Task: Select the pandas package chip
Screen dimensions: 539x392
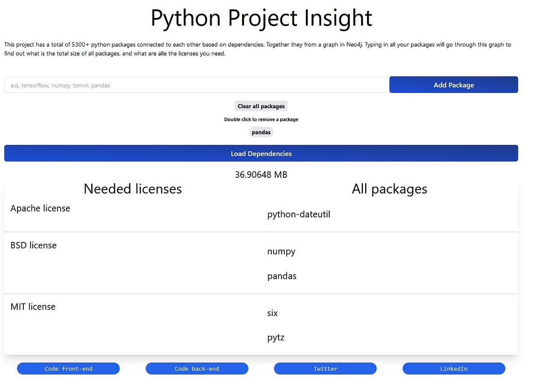Action: (261, 132)
